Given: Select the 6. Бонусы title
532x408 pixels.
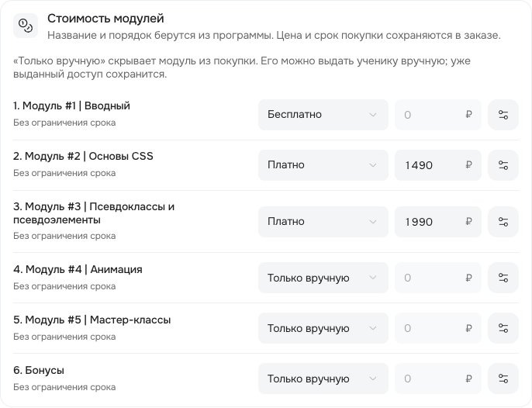Looking at the screenshot, I should [39, 370].
